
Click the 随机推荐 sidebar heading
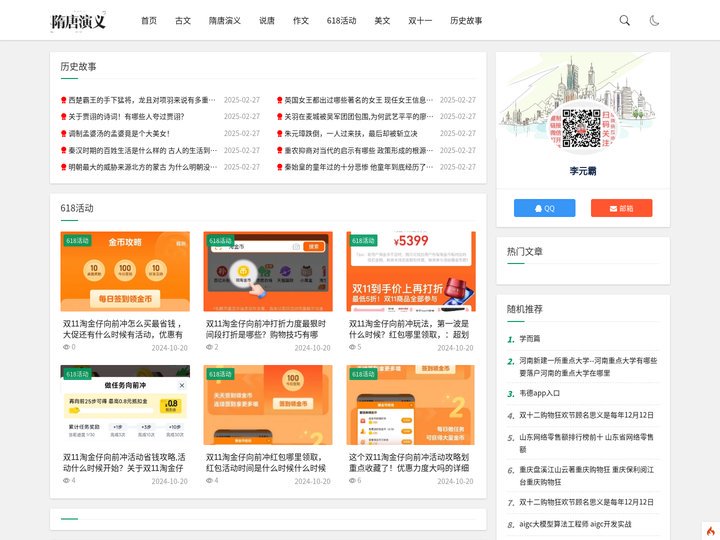(524, 309)
